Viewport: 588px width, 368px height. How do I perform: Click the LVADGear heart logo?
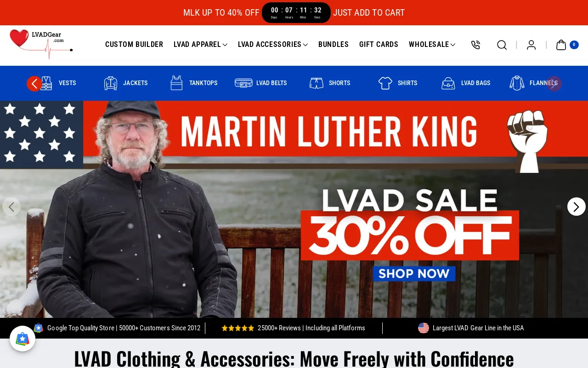(x=41, y=44)
